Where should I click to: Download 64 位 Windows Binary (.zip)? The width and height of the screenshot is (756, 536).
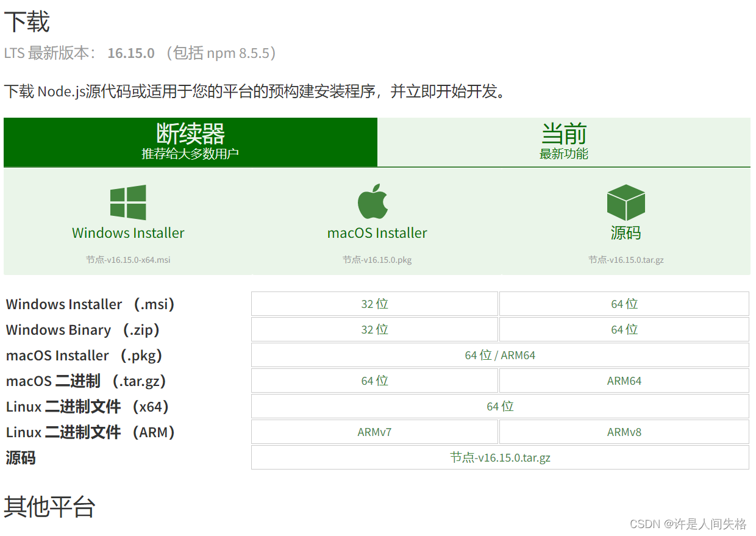click(624, 329)
